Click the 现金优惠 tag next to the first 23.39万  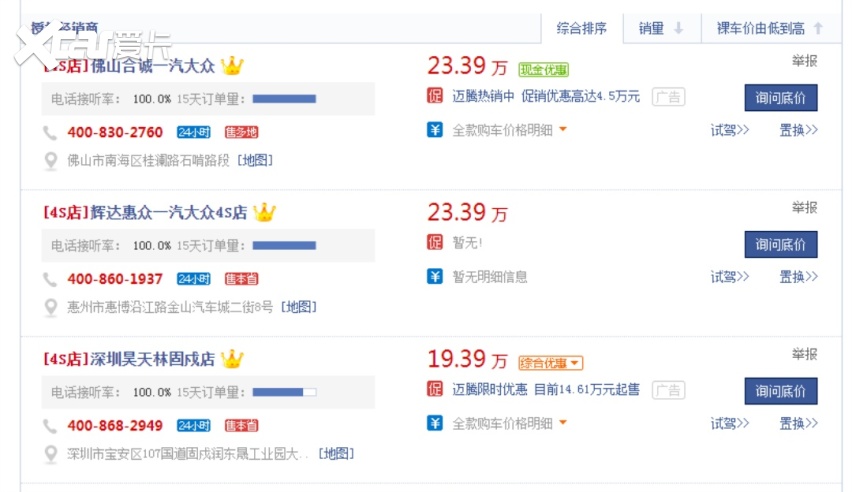544,69
